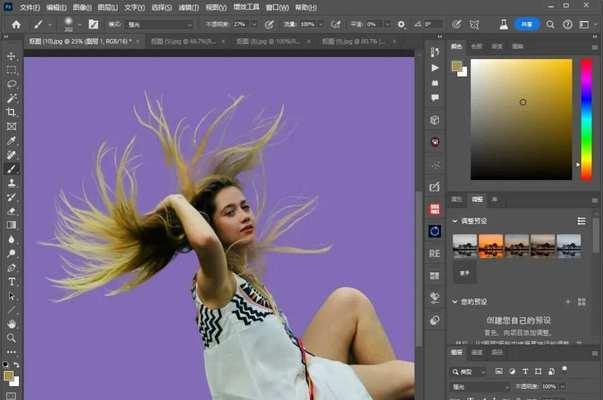Open the 编辑 menu
The image size is (603, 400).
(x=56, y=7)
